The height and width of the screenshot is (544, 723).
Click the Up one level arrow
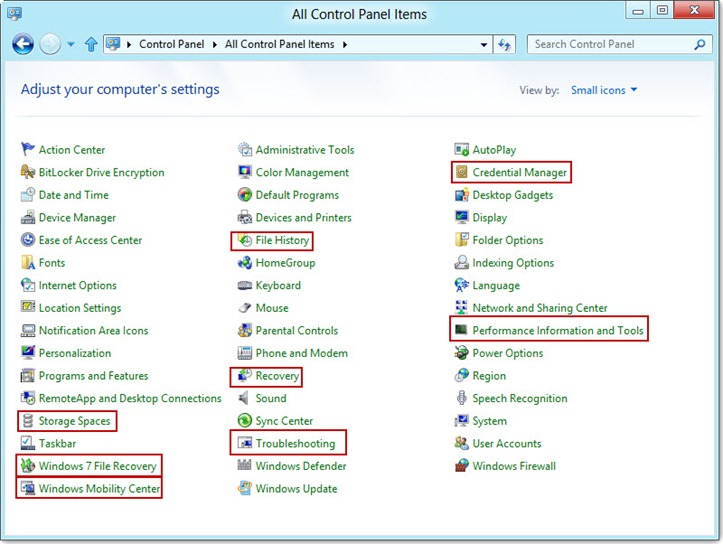pyautogui.click(x=91, y=44)
